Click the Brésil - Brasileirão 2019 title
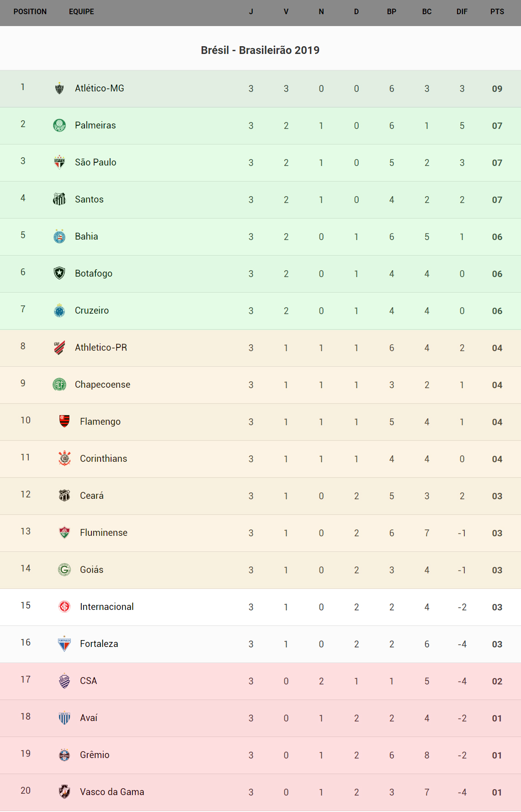 [260, 50]
